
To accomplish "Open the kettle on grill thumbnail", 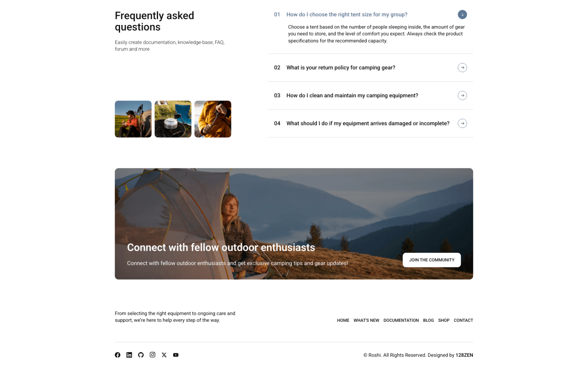I will [x=173, y=119].
